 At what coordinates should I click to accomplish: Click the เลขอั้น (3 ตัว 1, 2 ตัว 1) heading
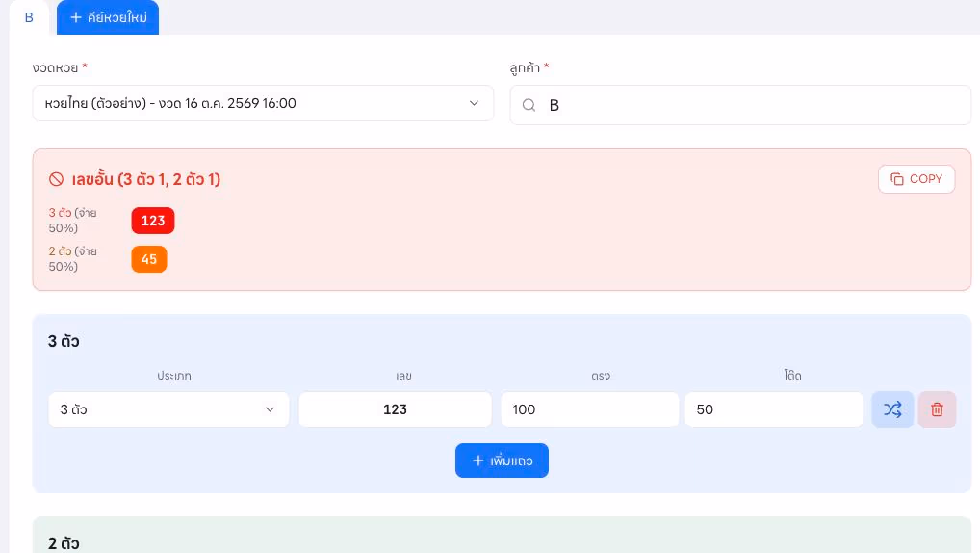(146, 179)
